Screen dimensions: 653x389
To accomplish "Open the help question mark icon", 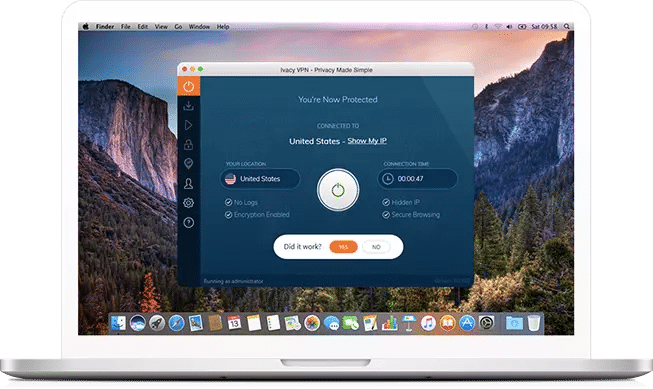I will (189, 223).
